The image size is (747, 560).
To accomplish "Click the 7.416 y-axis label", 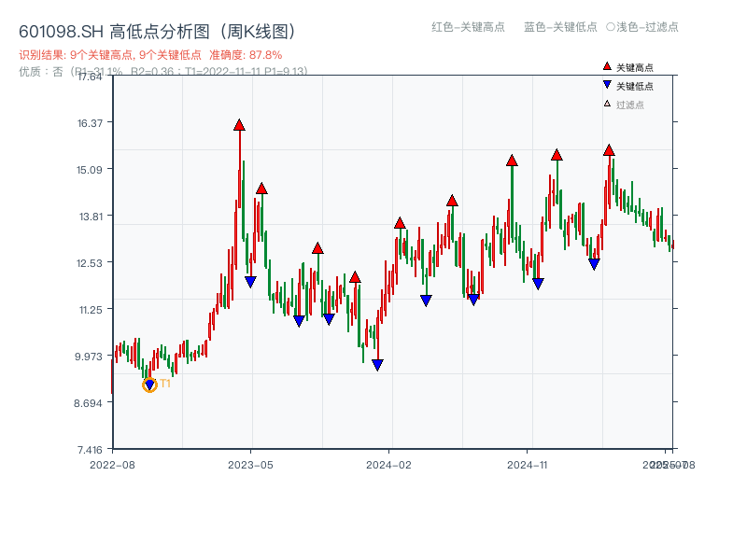I will coord(90,450).
